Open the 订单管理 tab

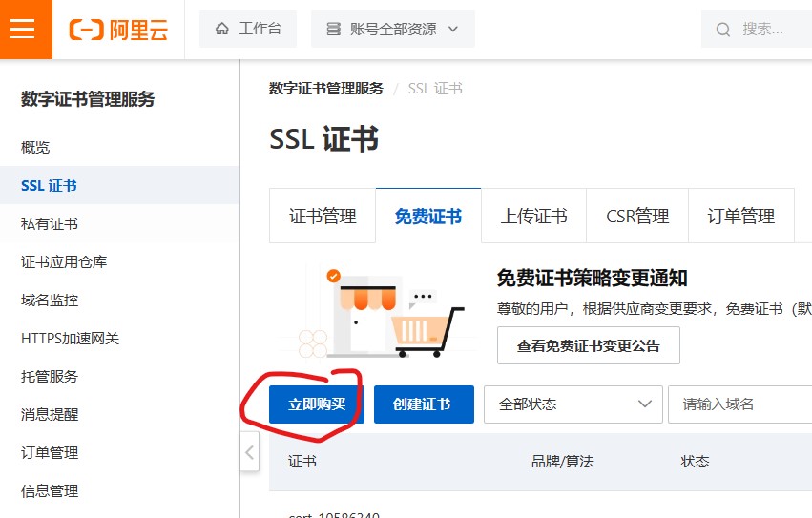[x=741, y=216]
